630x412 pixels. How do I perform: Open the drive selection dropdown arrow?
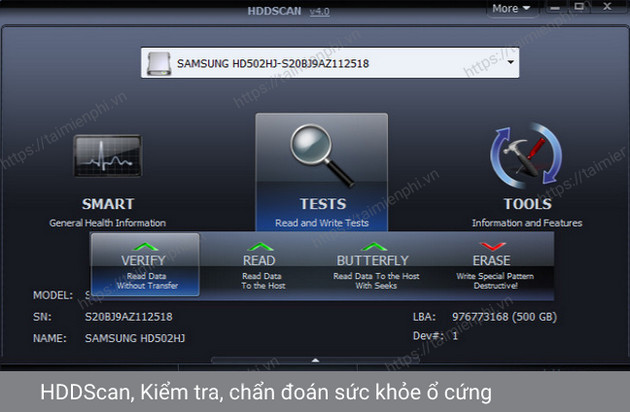click(510, 62)
